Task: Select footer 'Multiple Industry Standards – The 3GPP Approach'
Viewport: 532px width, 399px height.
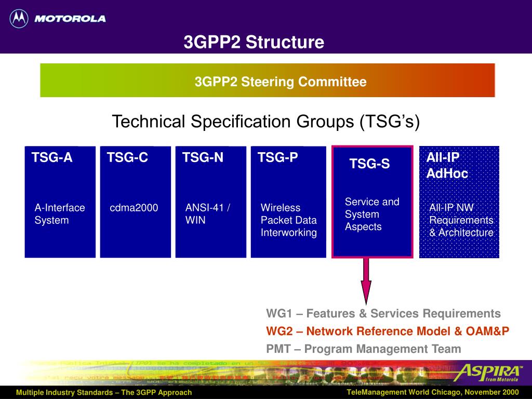Action: click(104, 393)
